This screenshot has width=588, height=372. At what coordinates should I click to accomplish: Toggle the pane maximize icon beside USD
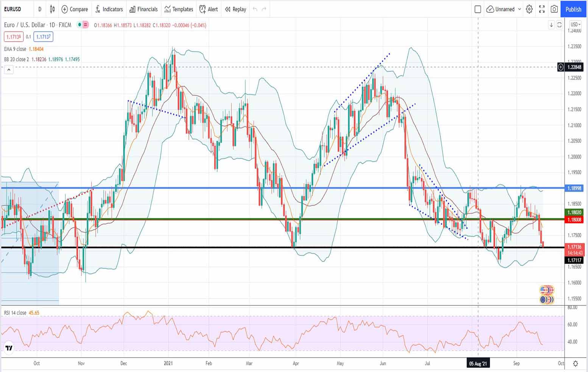559,25
